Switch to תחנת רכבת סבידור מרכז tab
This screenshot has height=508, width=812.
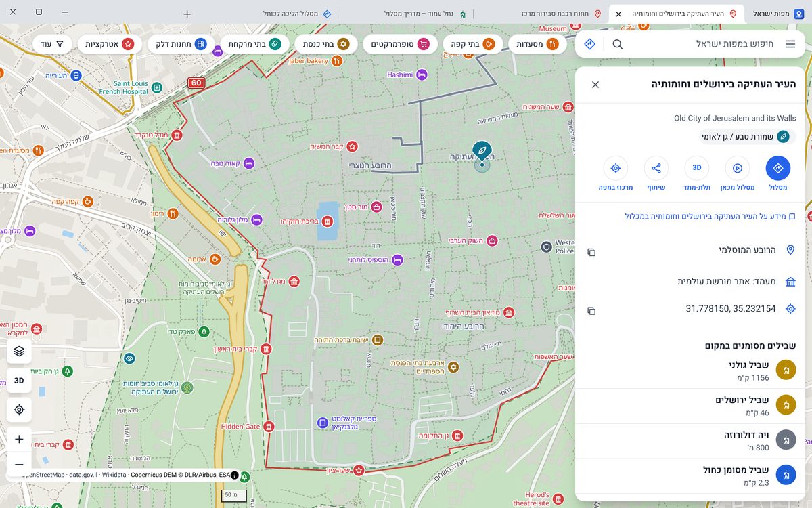point(540,14)
